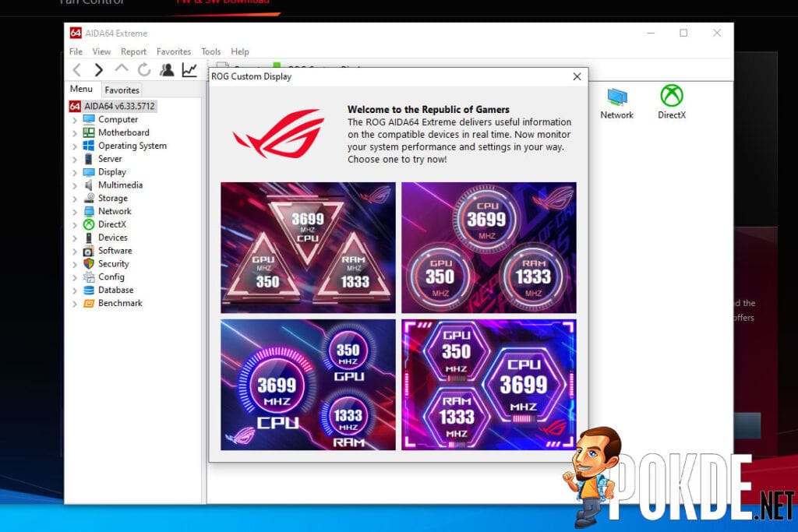Click the Devices icon in the tree
Screen dimensions: 798x532
[89, 238]
